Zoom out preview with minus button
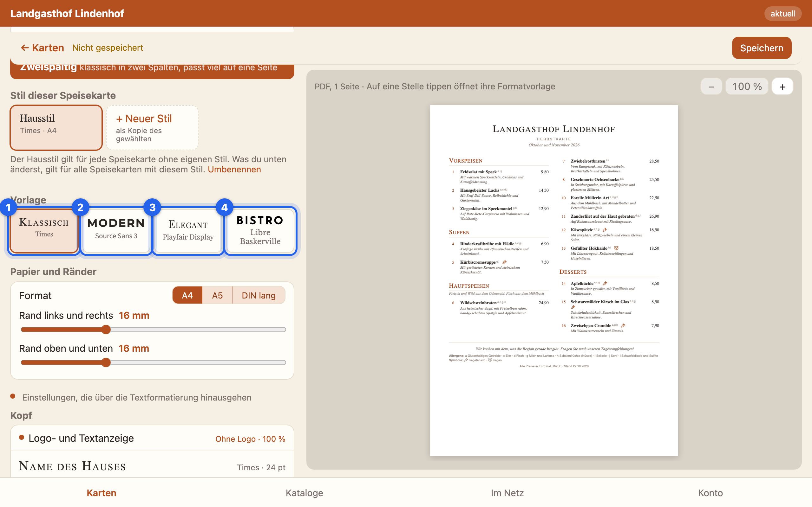The image size is (812, 507). [711, 87]
